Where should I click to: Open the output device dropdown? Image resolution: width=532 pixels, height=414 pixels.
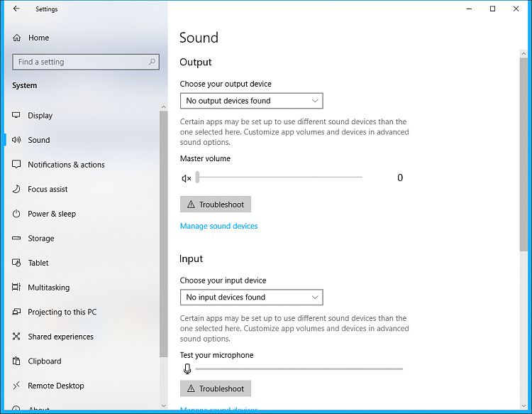click(251, 101)
